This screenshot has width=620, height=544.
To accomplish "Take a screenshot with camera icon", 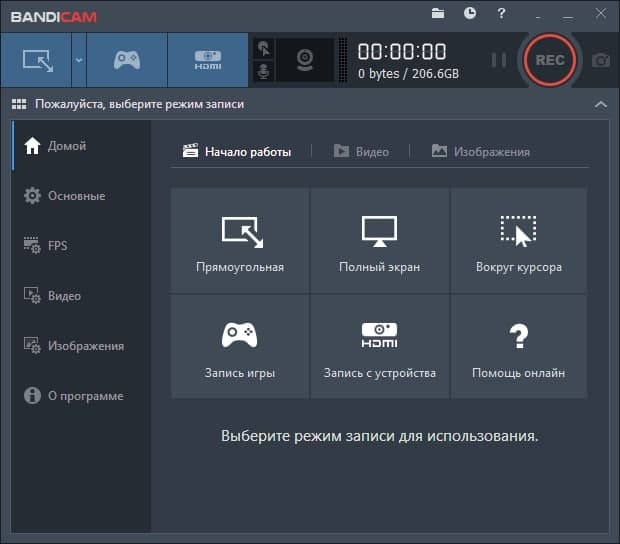I will click(x=601, y=60).
